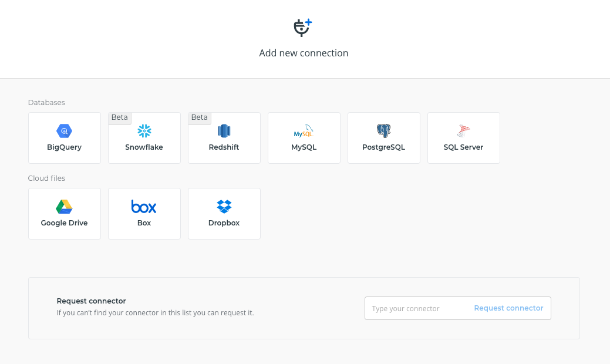Click the Google Drive triangle logo
The width and height of the screenshot is (610, 364).
64,207
